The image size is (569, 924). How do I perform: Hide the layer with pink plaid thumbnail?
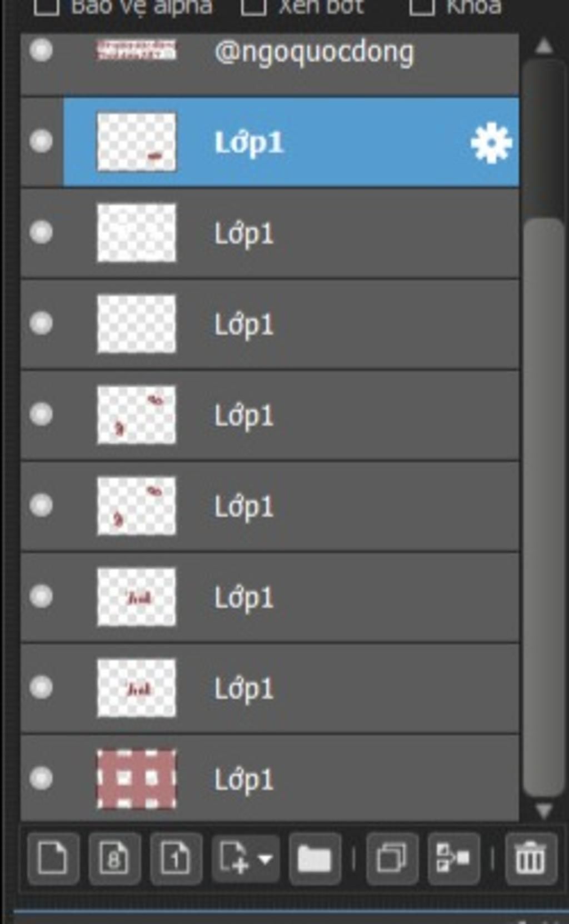coord(41,778)
